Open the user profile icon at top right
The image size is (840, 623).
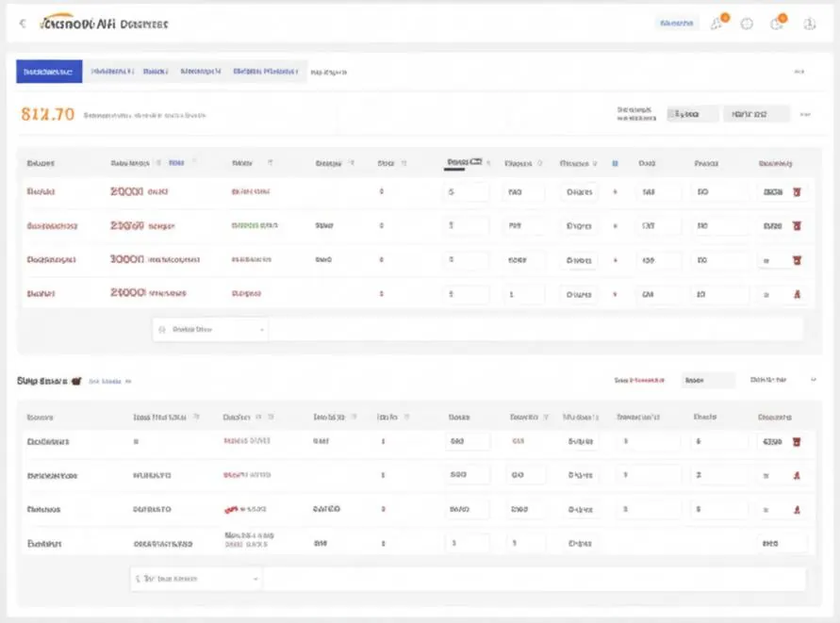point(810,24)
